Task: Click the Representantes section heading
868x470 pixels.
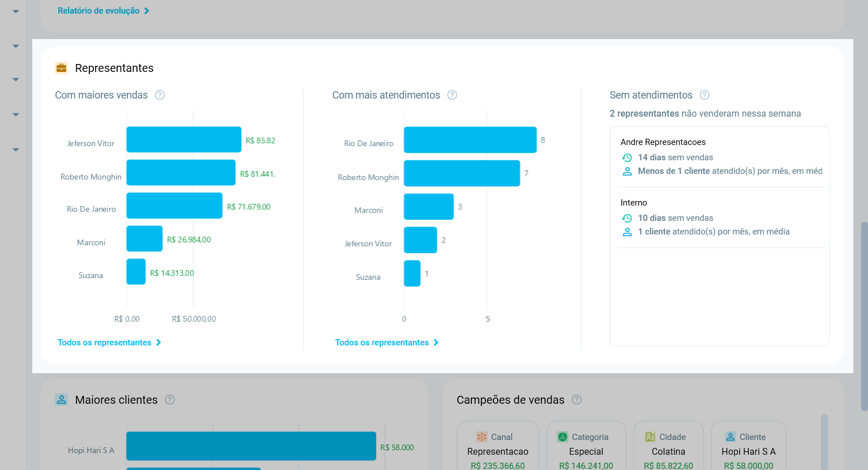Action: pyautogui.click(x=114, y=68)
